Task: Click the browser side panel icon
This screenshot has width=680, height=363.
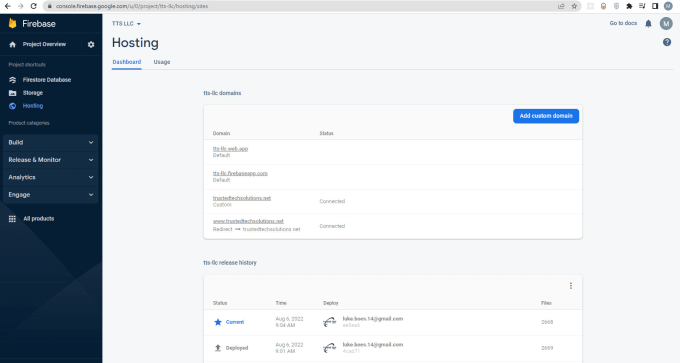Action: click(x=655, y=6)
